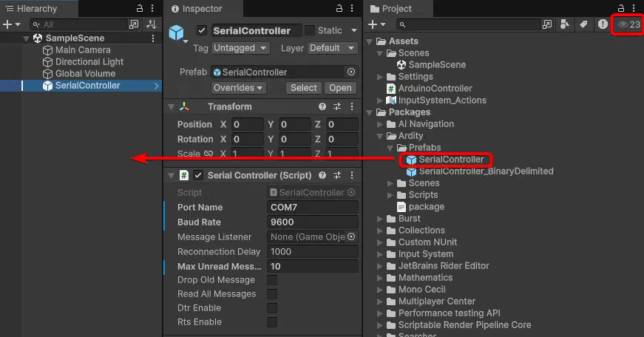Enable the Rts Enable checkbox
Viewport: 644px width, 337px height.
coord(272,321)
